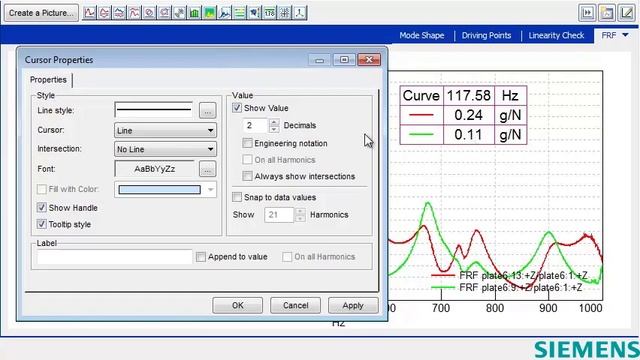
Task: Check the Fill with Color option
Action: point(41,189)
